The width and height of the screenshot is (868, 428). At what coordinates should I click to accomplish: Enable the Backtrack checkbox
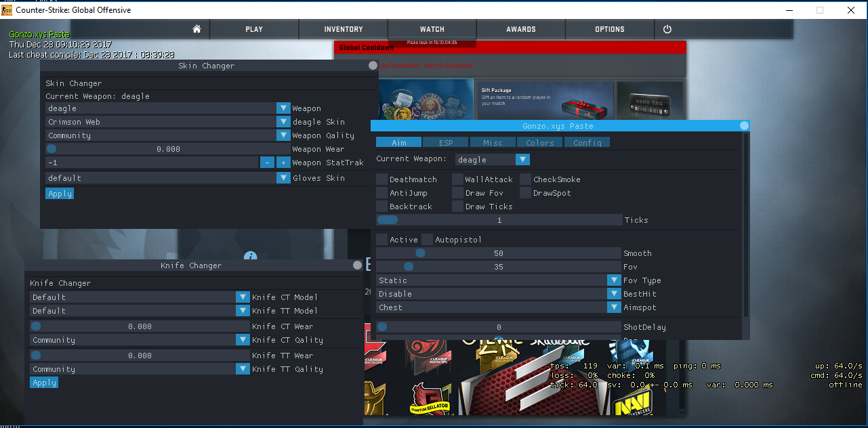[x=381, y=207]
